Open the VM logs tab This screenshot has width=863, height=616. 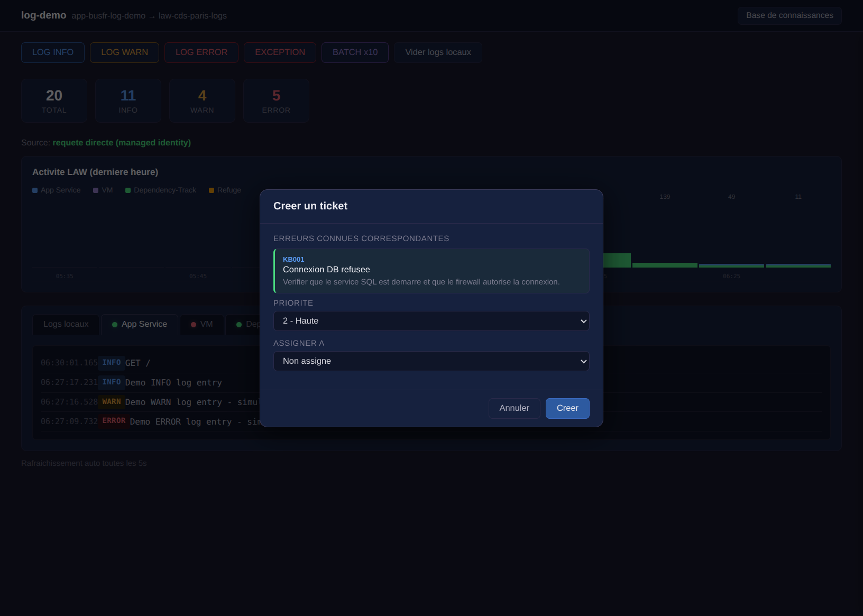[x=201, y=324]
